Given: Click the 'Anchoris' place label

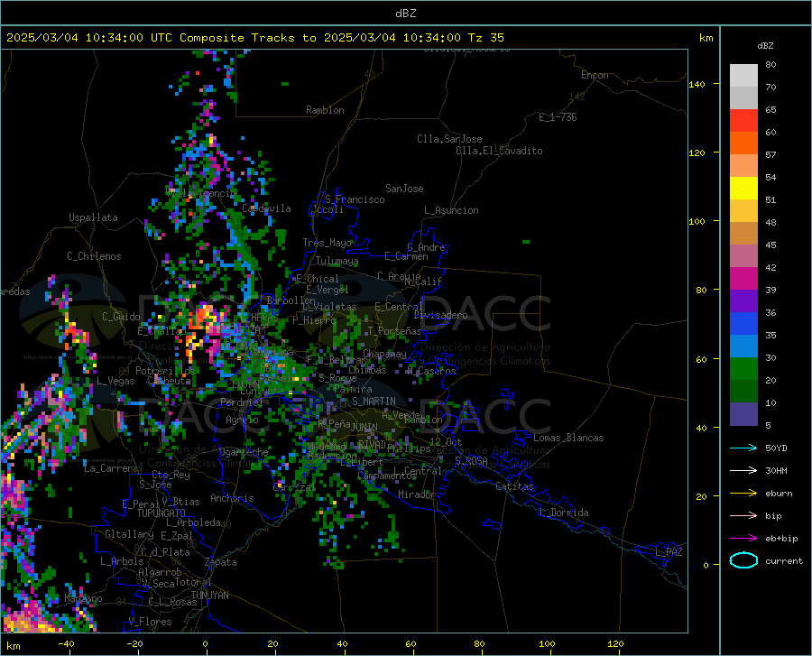Looking at the screenshot, I should point(232,498).
